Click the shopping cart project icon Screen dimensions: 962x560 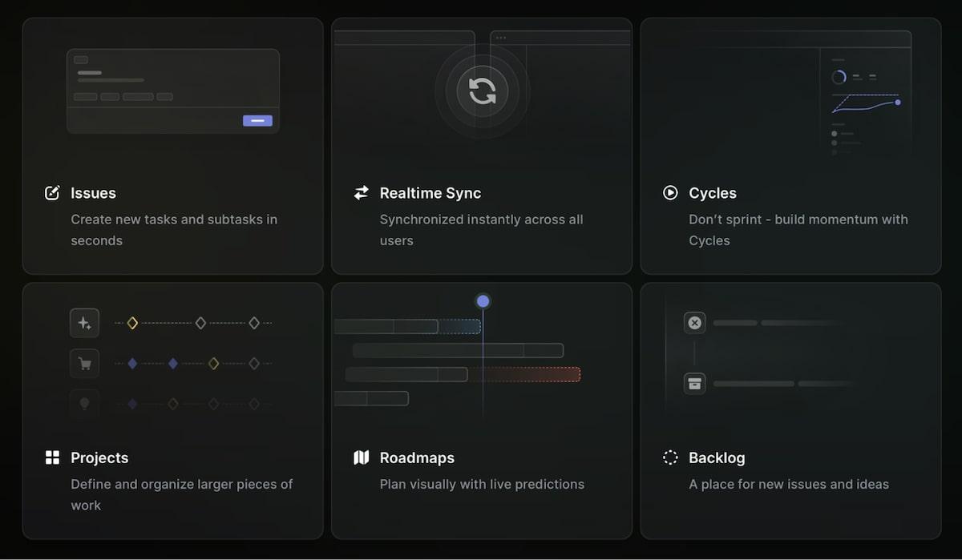[x=84, y=363]
